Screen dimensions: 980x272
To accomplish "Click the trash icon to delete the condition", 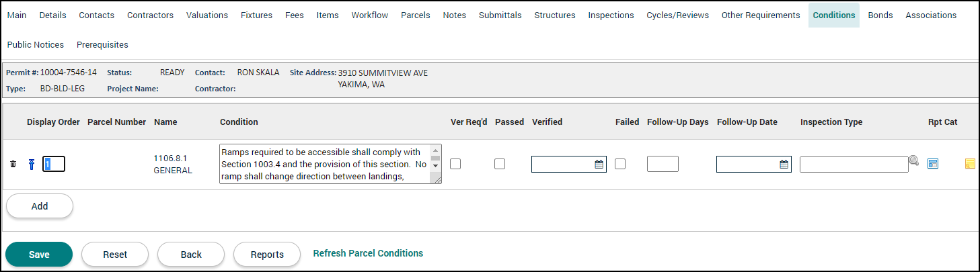I will pos(13,164).
